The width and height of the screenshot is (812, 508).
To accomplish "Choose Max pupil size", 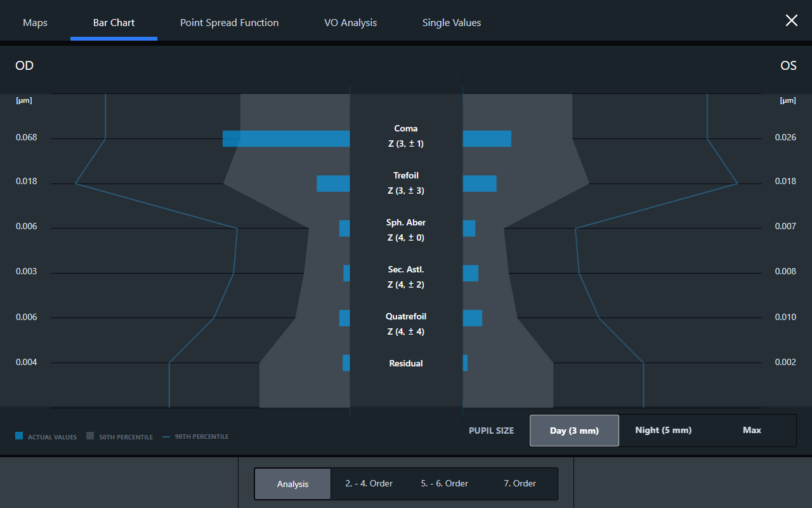I will [752, 431].
